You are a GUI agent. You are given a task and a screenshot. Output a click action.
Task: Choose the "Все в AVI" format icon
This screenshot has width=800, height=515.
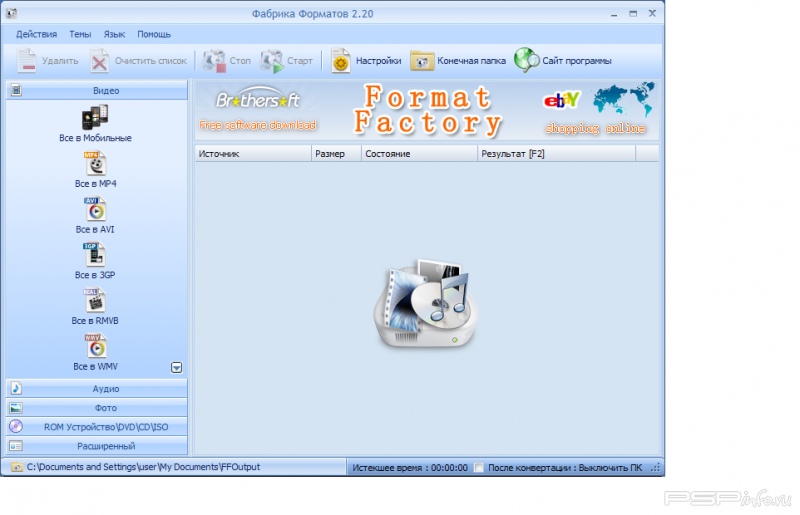click(x=95, y=209)
